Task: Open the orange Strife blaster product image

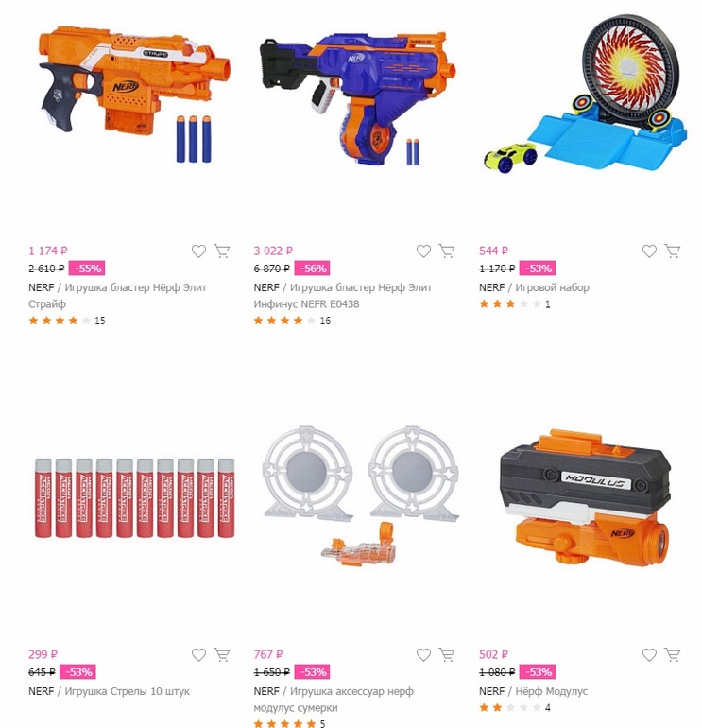Action: [134, 95]
